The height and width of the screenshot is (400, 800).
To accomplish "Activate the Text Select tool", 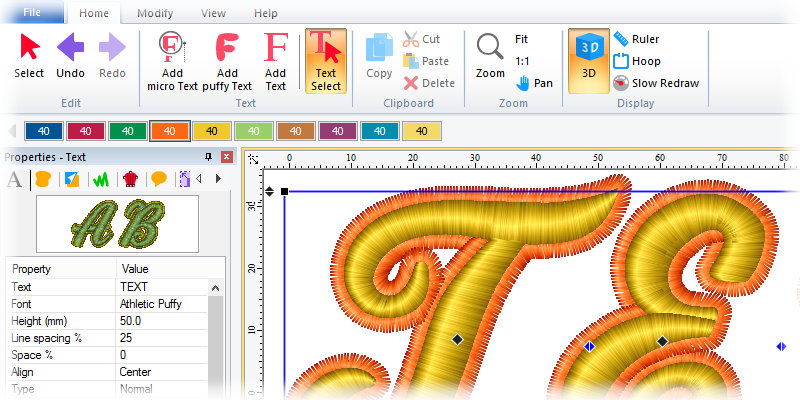I will pos(325,60).
